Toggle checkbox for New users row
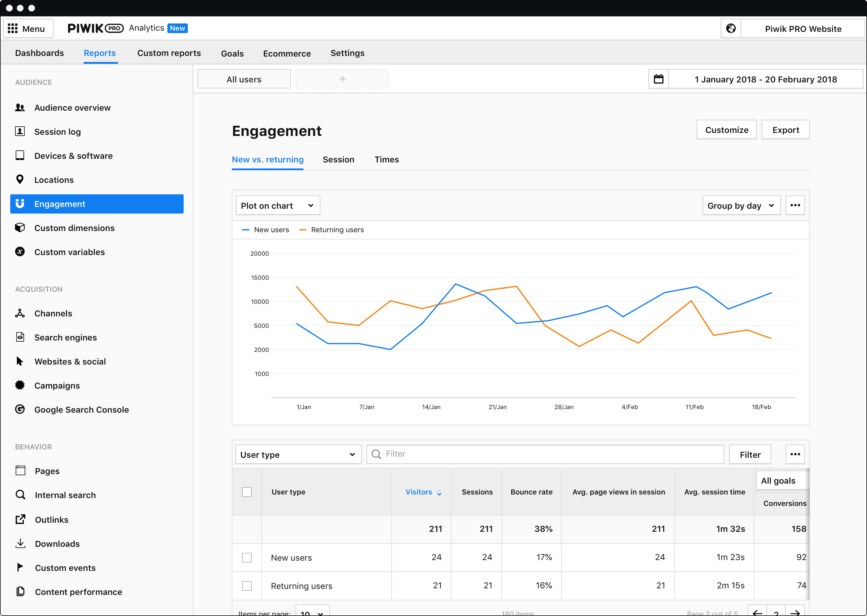 click(x=247, y=557)
